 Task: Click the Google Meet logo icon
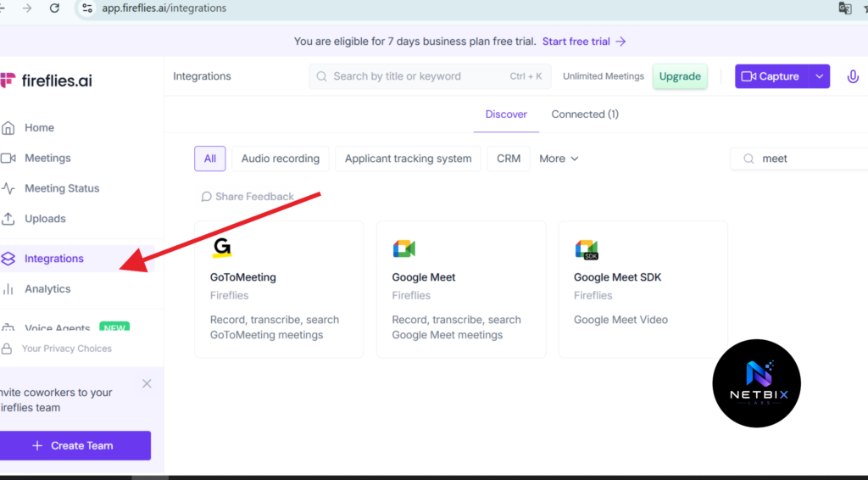pos(404,248)
